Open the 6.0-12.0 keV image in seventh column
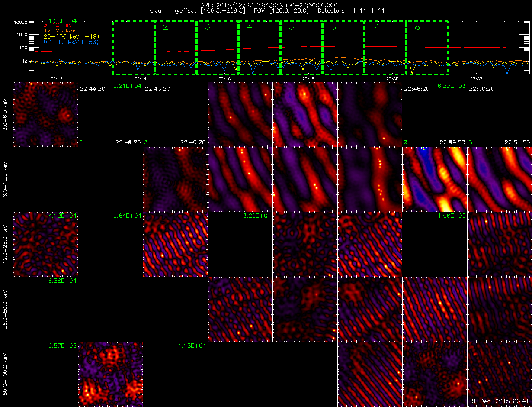Screen dimensions: 532x407 (x=435, y=179)
